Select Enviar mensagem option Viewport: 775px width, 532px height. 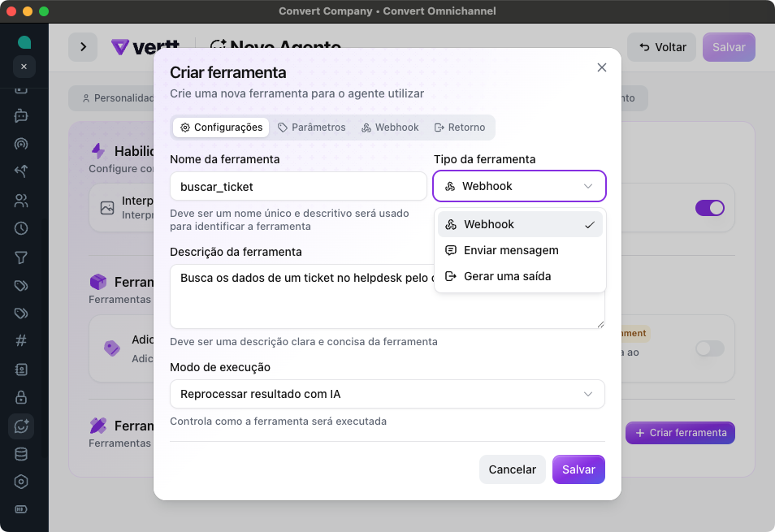(520, 250)
